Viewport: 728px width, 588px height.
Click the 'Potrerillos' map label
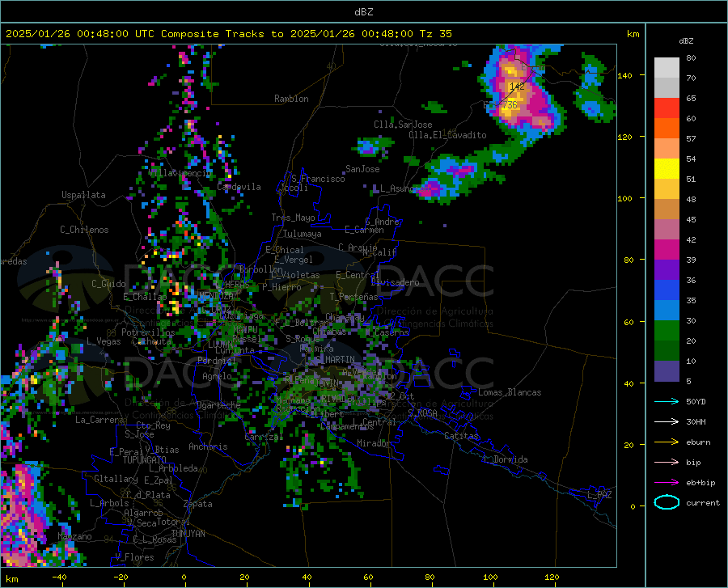(148, 332)
